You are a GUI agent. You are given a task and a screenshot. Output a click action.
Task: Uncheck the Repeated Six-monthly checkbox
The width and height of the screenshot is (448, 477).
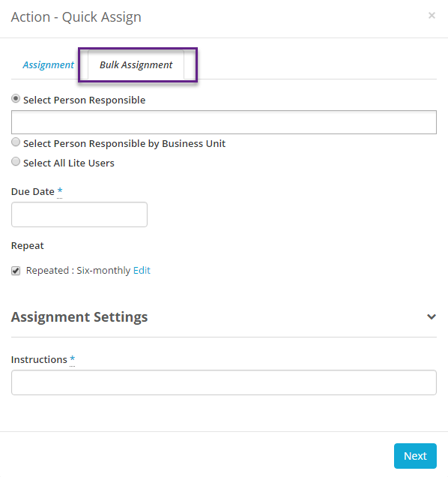pyautogui.click(x=16, y=271)
